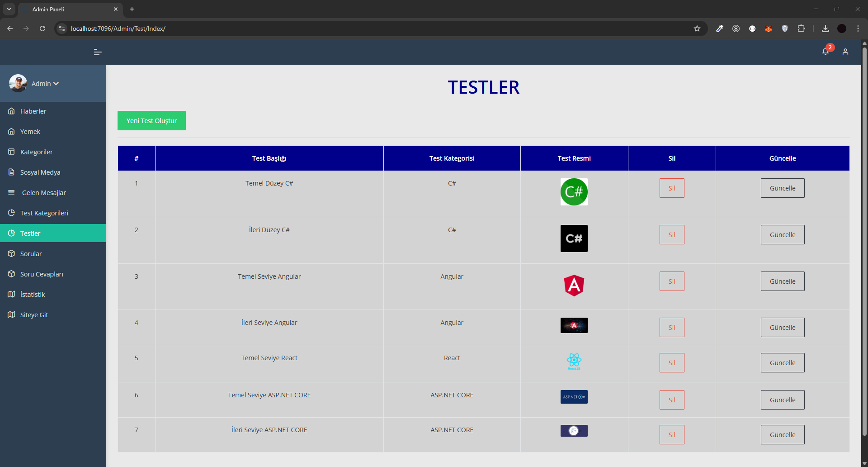Viewport: 868px width, 467px height.
Task: Click the Haberler home icon in the sidebar
Action: [11, 111]
